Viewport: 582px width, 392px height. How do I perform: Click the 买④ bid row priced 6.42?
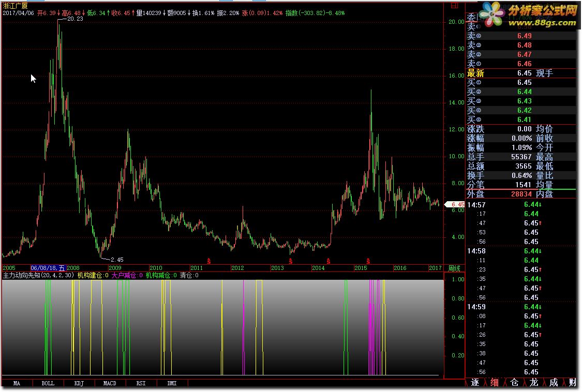pos(521,110)
